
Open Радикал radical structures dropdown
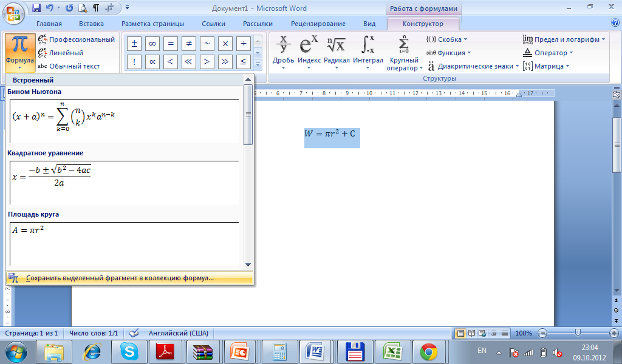(337, 53)
